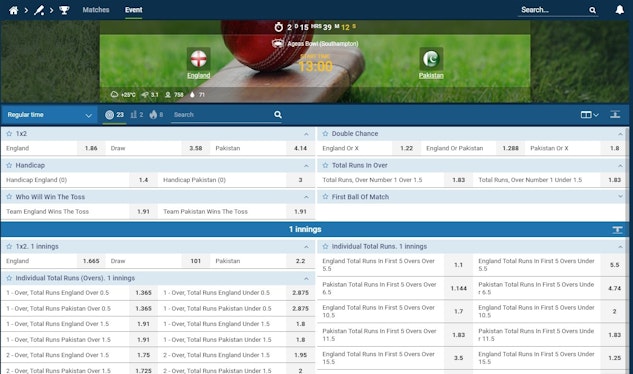Favorite Individual Total Runs. 1 innings star
This screenshot has width=633, height=374.
click(325, 246)
